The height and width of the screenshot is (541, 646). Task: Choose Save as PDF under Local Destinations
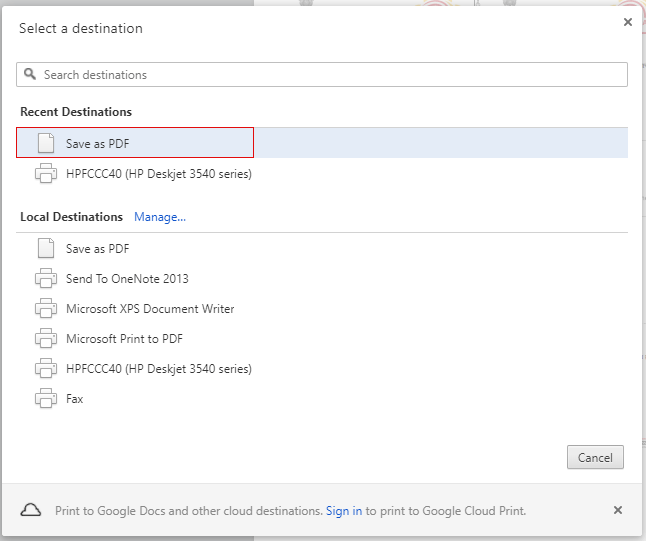[98, 249]
